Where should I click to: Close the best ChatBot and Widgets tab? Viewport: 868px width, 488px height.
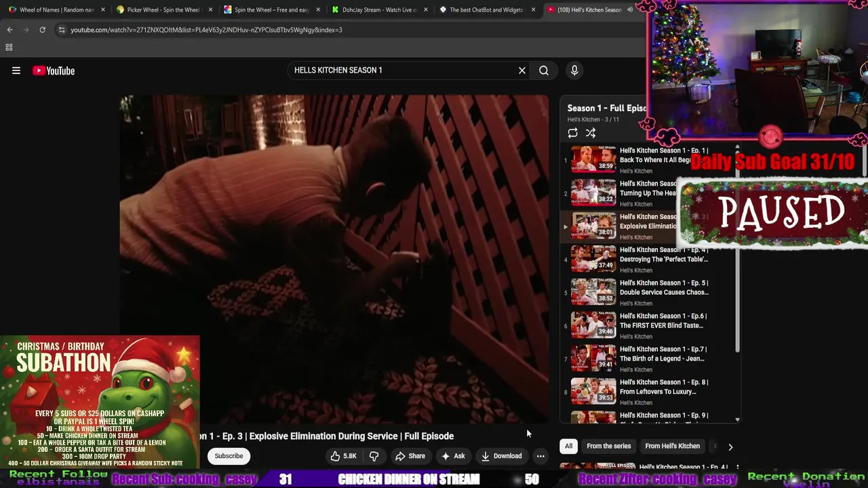pyautogui.click(x=533, y=10)
